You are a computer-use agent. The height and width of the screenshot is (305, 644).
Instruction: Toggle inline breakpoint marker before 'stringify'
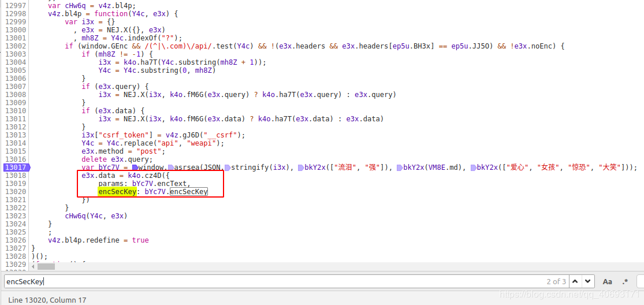point(227,168)
